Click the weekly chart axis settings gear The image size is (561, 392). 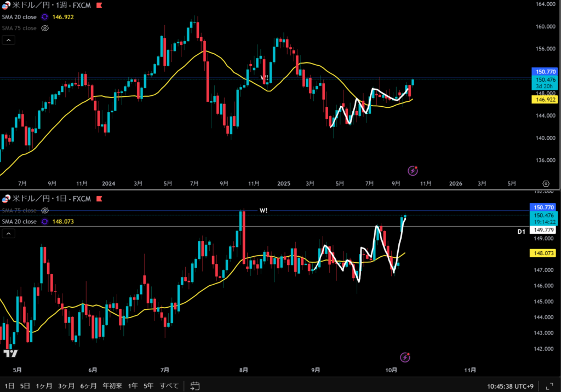coord(546,183)
